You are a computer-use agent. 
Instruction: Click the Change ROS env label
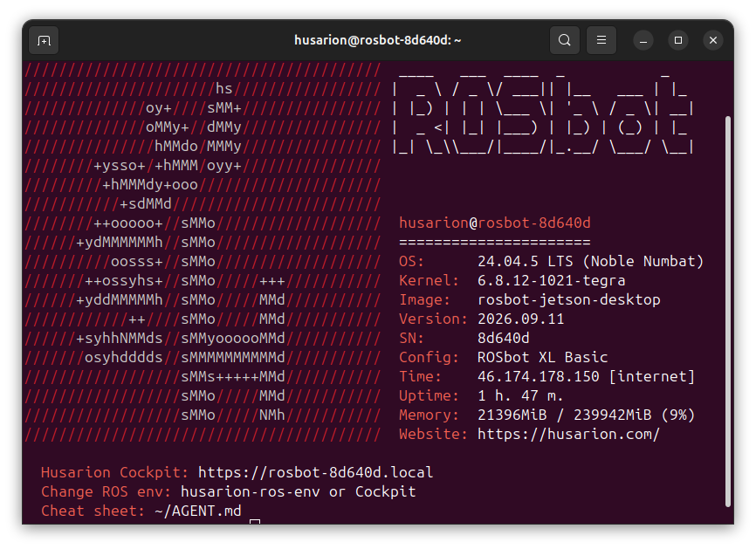pos(106,491)
